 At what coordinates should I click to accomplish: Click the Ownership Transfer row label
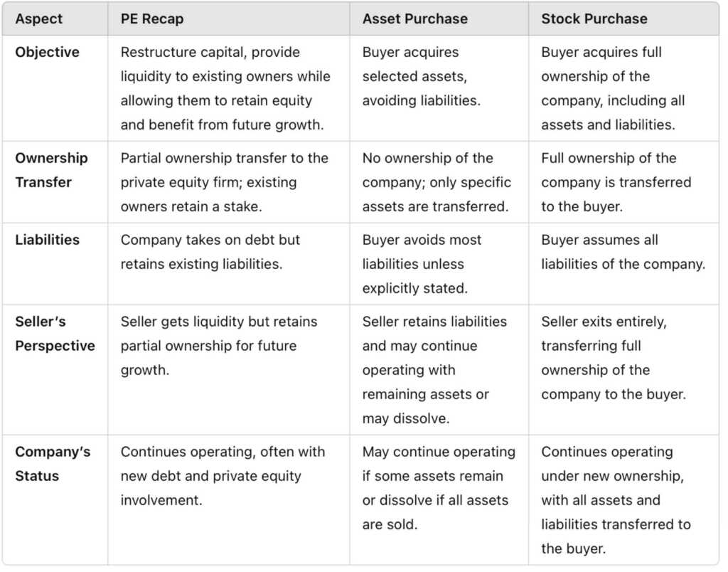[x=51, y=170]
